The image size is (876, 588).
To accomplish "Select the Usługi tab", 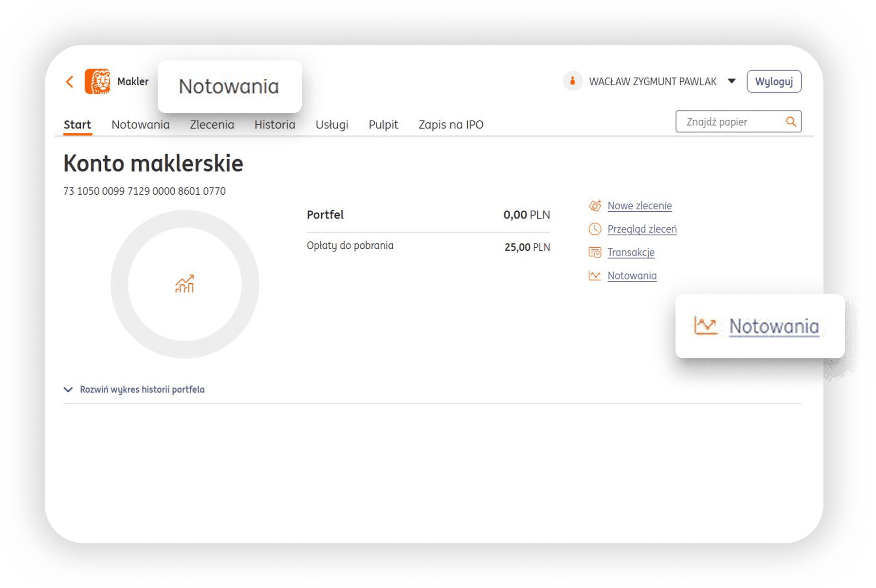I will coord(331,125).
